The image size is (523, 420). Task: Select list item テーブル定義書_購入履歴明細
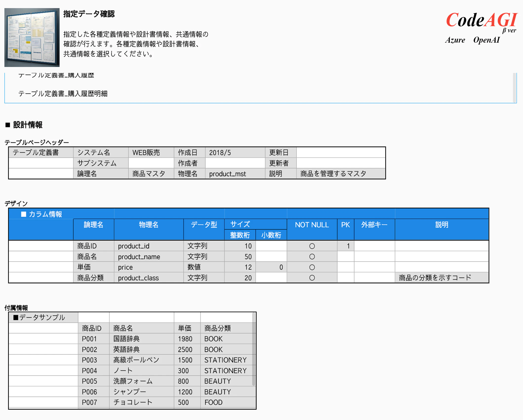[63, 94]
